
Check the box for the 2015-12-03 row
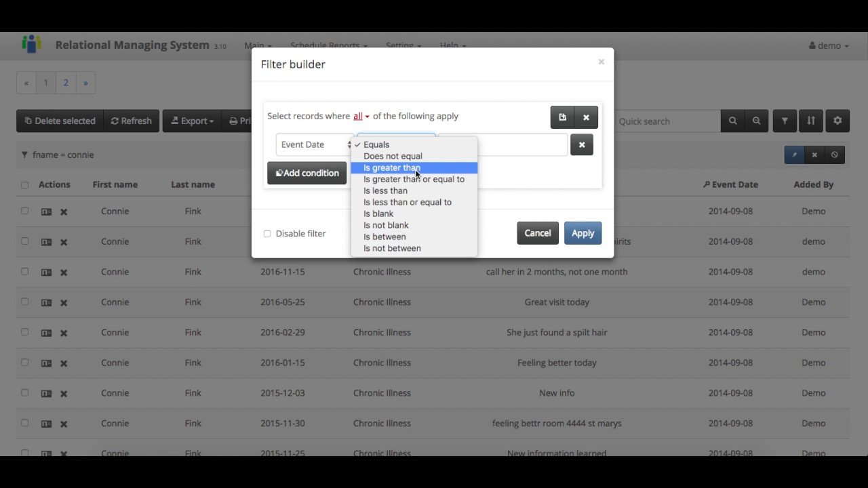(25, 392)
